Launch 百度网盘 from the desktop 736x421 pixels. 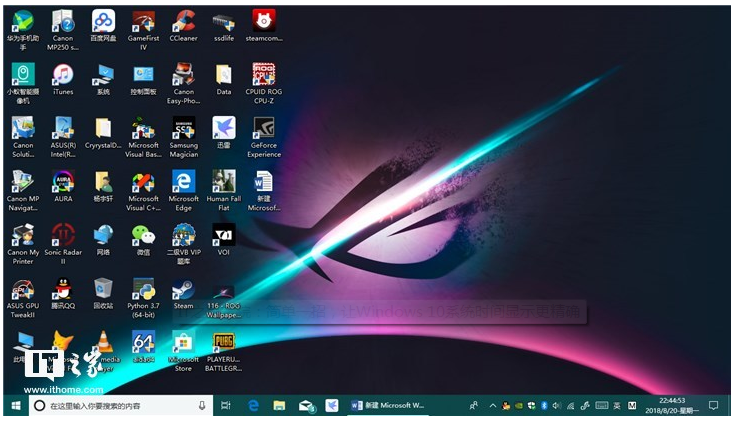[103, 26]
